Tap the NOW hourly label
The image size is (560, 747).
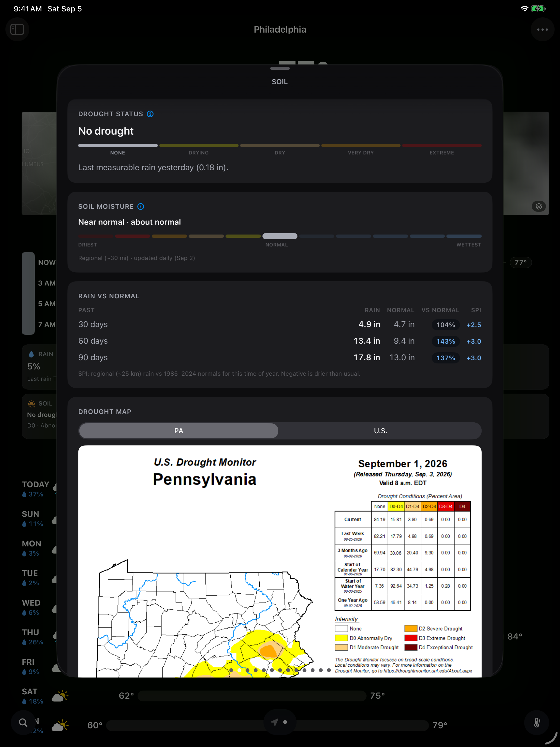point(47,262)
